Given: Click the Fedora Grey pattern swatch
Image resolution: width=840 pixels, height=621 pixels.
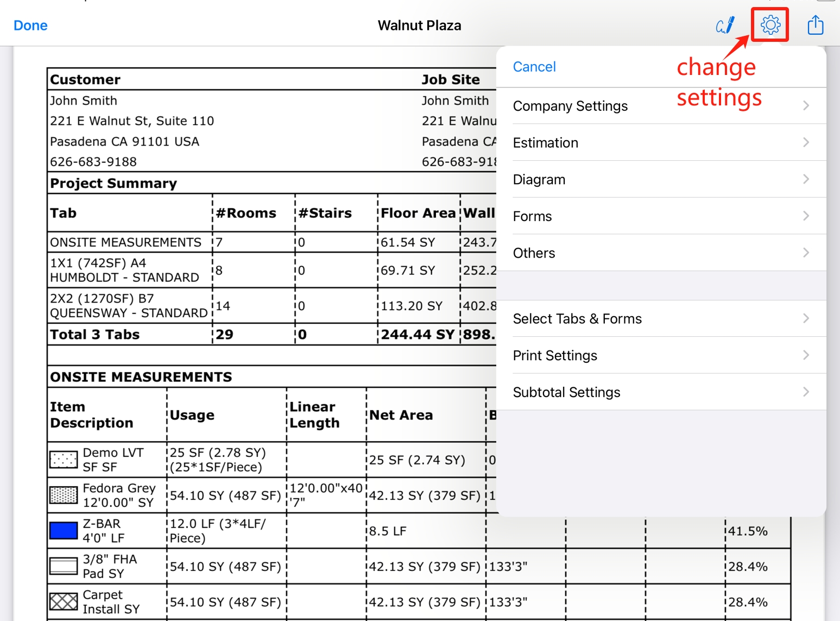Looking at the screenshot, I should [64, 495].
